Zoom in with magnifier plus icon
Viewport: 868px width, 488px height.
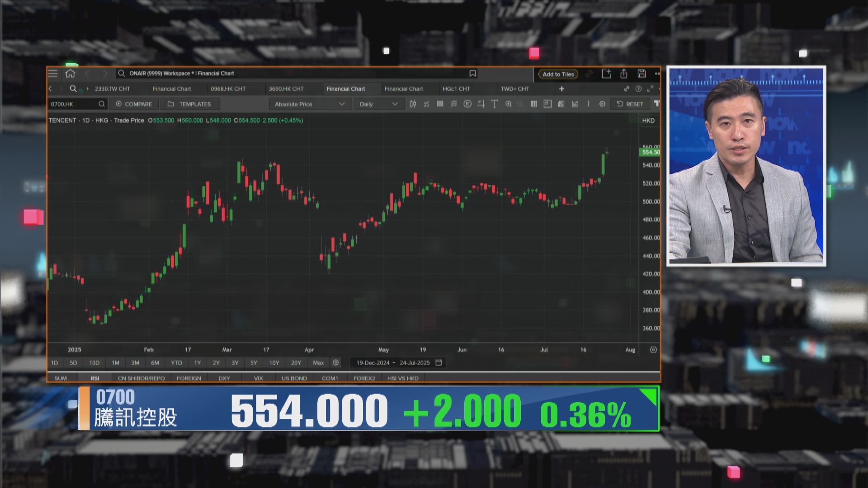point(509,104)
